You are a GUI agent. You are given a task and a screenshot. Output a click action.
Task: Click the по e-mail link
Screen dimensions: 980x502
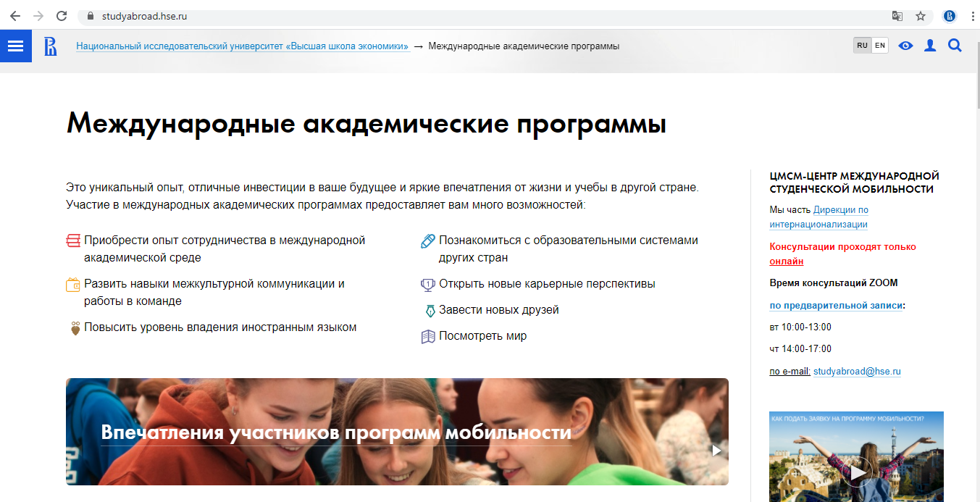(x=790, y=372)
